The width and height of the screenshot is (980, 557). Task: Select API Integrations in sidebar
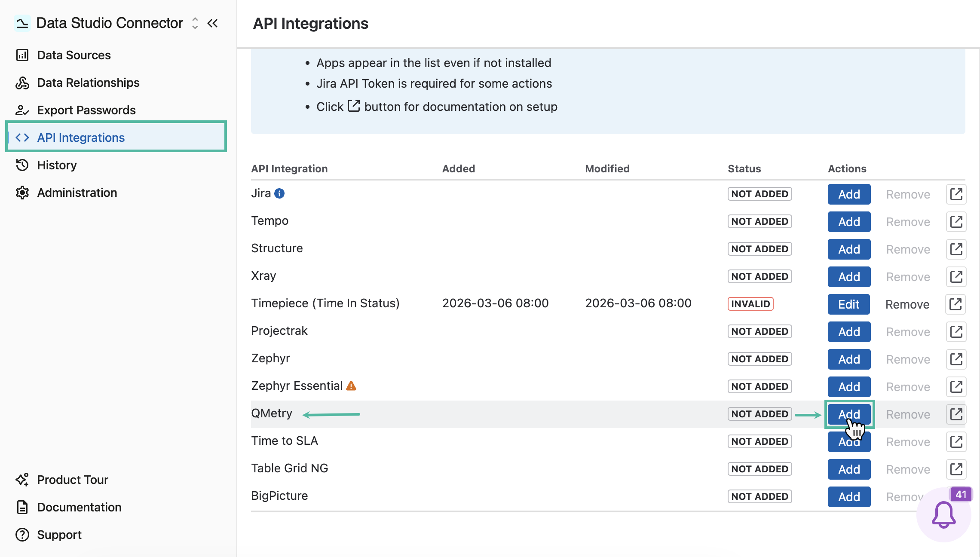click(116, 138)
